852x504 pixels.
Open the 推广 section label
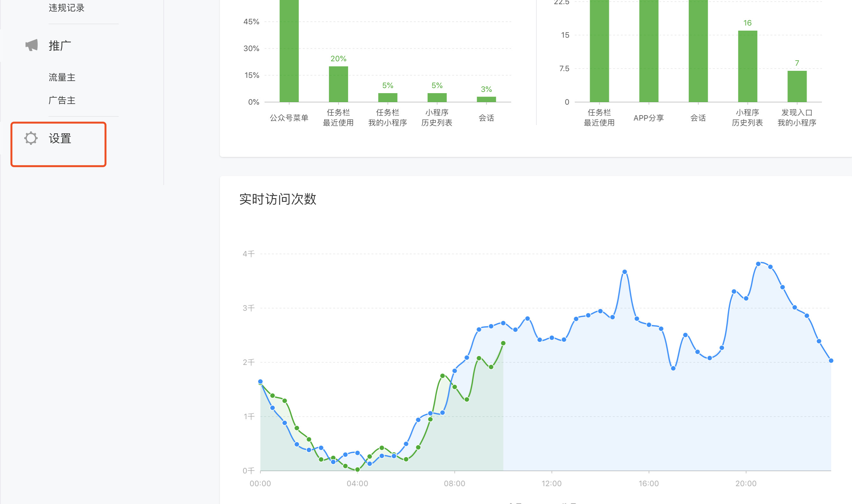pos(60,46)
